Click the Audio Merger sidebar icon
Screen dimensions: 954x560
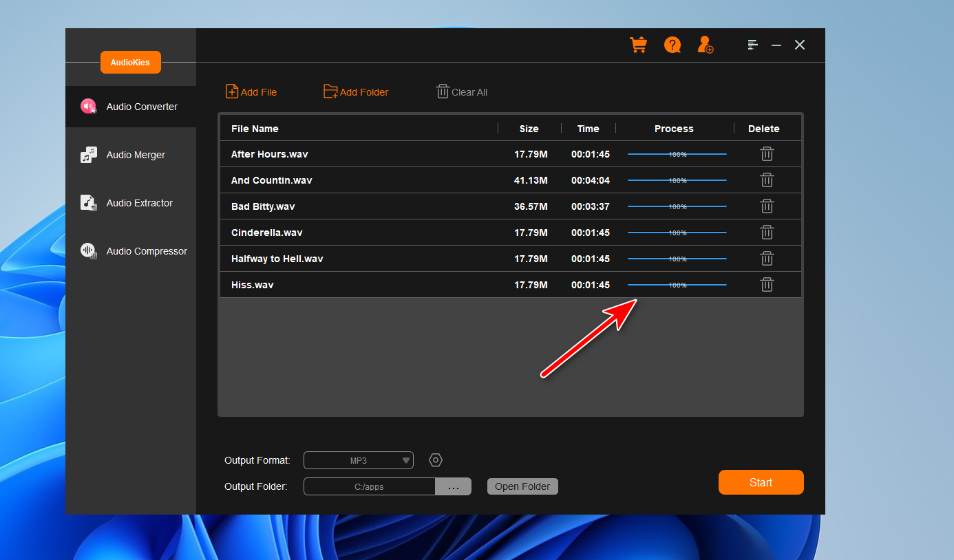point(89,155)
